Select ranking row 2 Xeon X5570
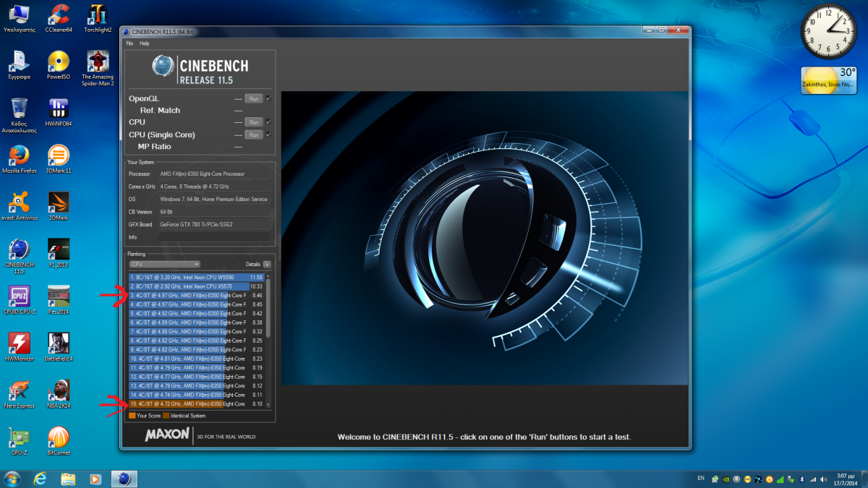Viewport: 868px width, 488px height. coord(196,286)
